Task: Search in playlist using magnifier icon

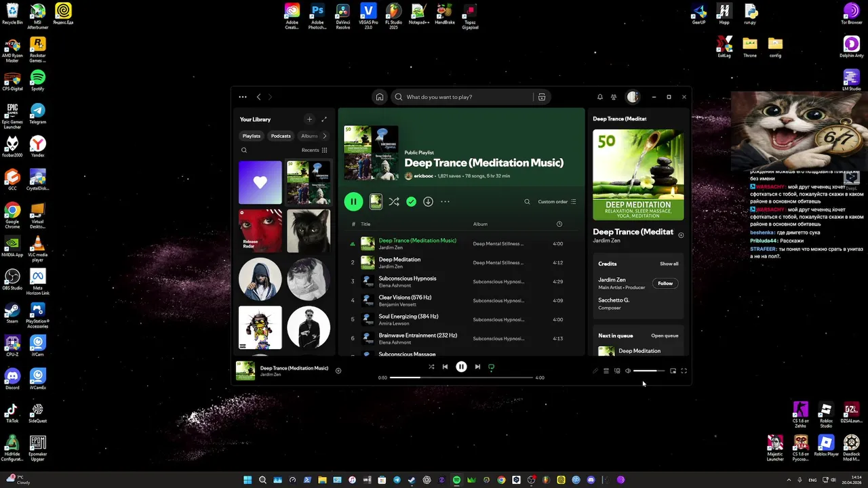Action: pos(527,201)
